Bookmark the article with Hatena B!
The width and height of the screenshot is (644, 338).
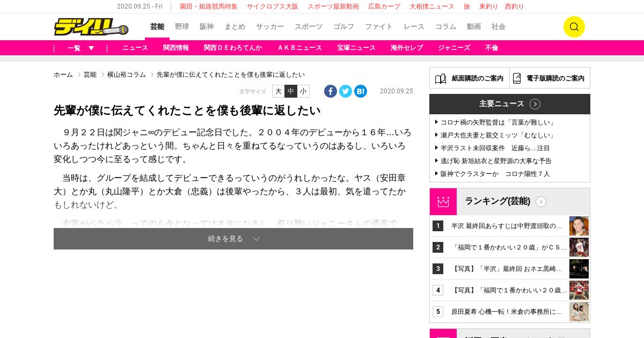click(x=361, y=91)
